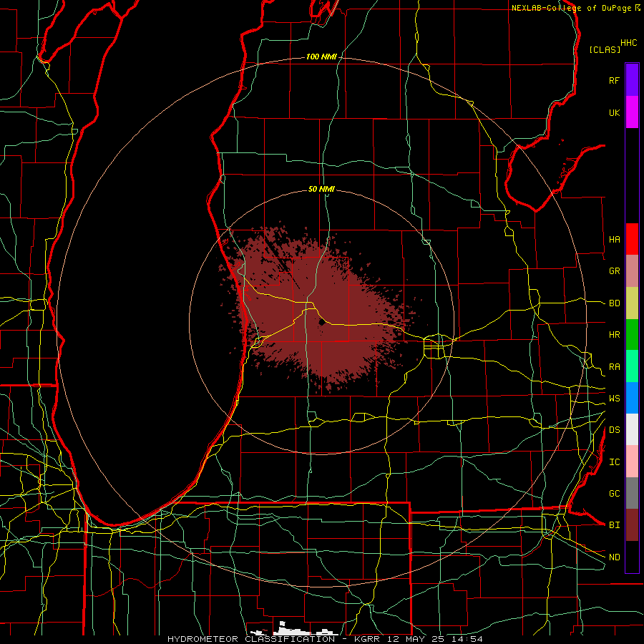The height and width of the screenshot is (644, 644).
Task: Click the HHC product label
Action: [629, 43]
